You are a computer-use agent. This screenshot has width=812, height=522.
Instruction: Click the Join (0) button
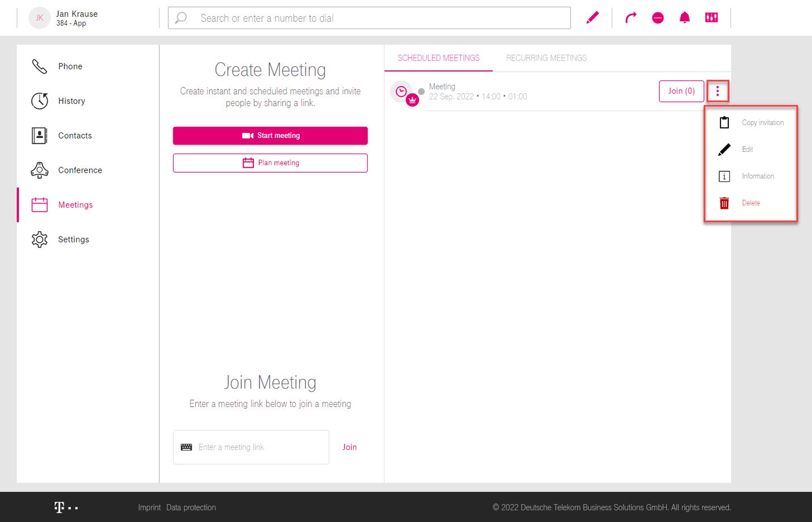pos(681,91)
